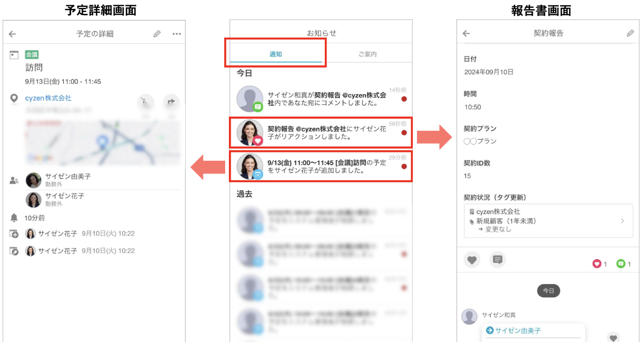Click the 2024年09月10日 date value

pos(489,72)
